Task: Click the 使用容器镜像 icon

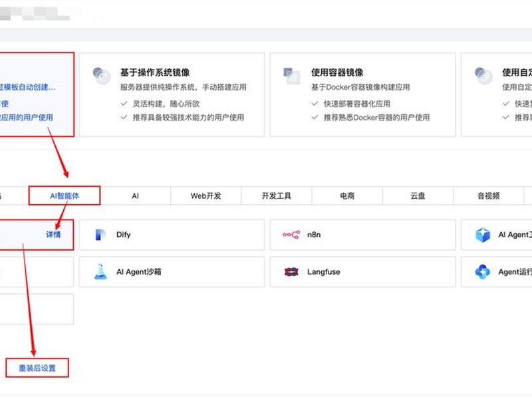Action: [292, 76]
